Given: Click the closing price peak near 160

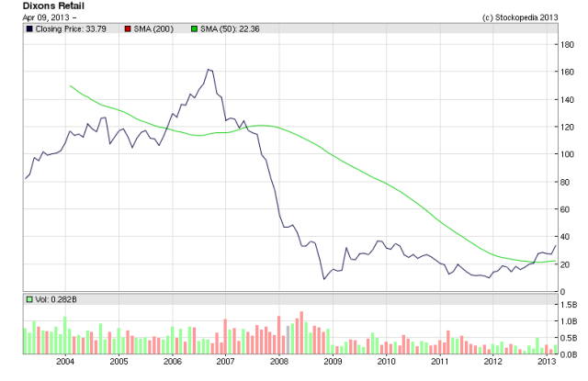Looking at the screenshot, I should [209, 70].
